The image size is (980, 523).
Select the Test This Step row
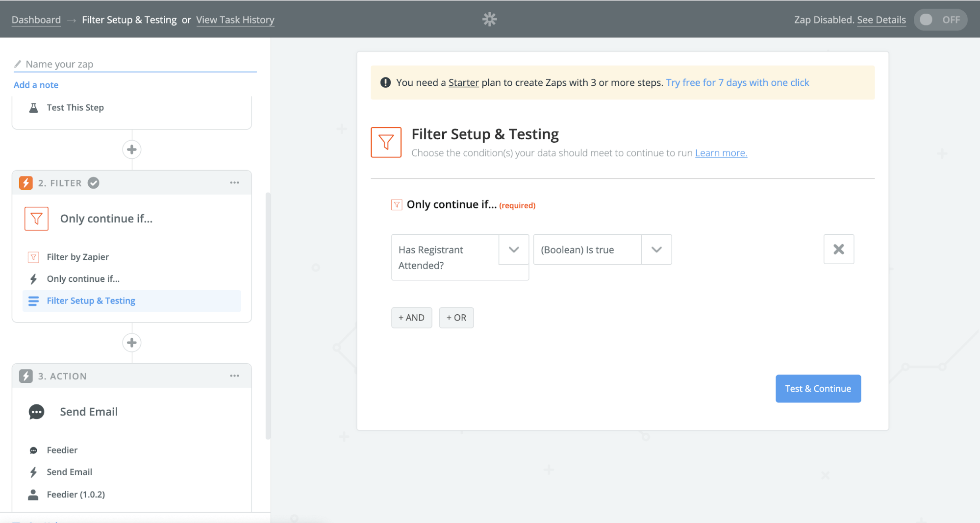[131, 107]
